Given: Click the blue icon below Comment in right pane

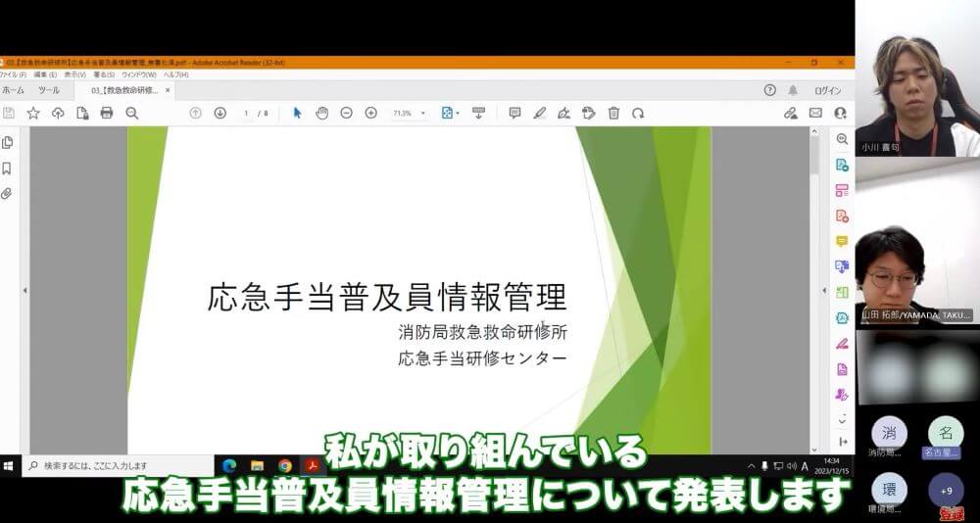Looking at the screenshot, I should click(842, 266).
